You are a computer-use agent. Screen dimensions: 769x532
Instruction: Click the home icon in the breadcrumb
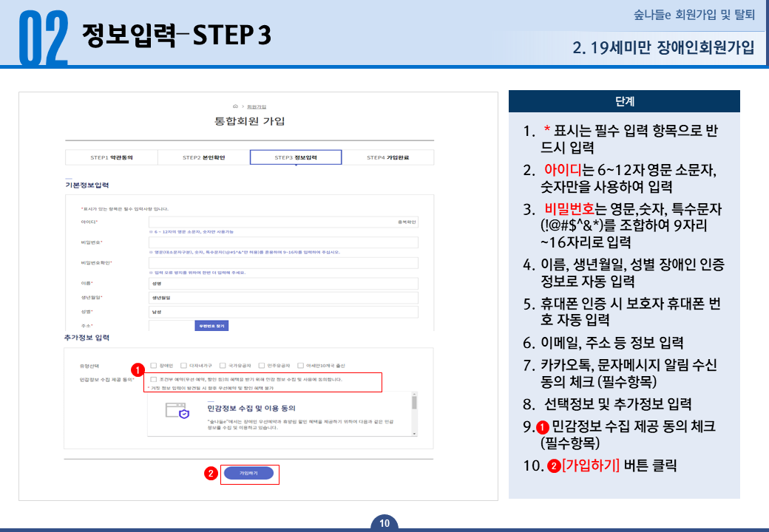click(235, 106)
